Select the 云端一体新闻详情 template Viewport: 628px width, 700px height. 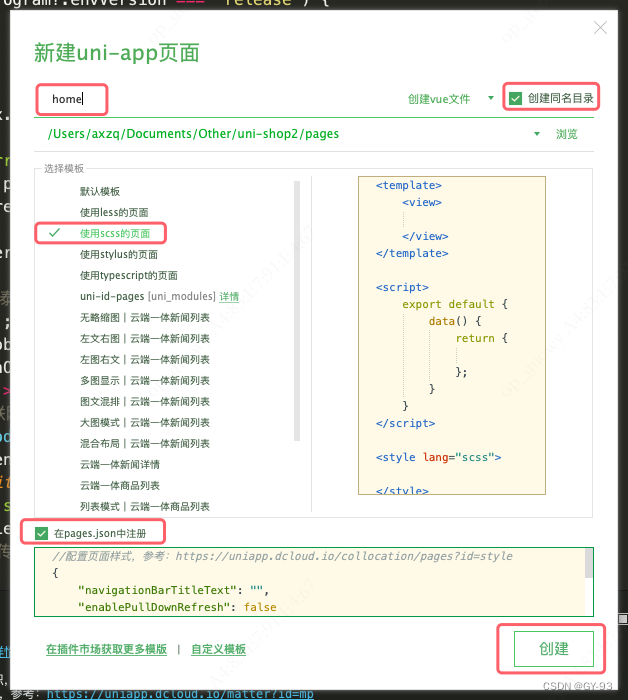(120, 464)
